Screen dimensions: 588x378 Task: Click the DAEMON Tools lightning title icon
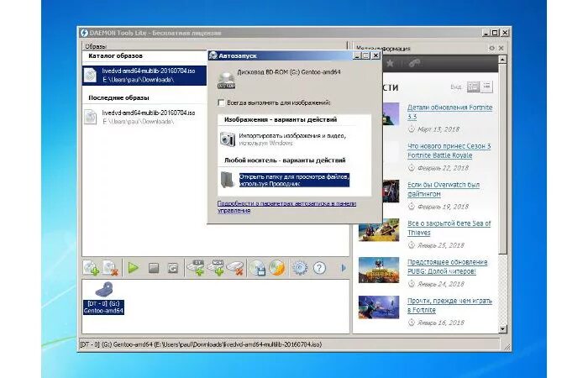(84, 33)
